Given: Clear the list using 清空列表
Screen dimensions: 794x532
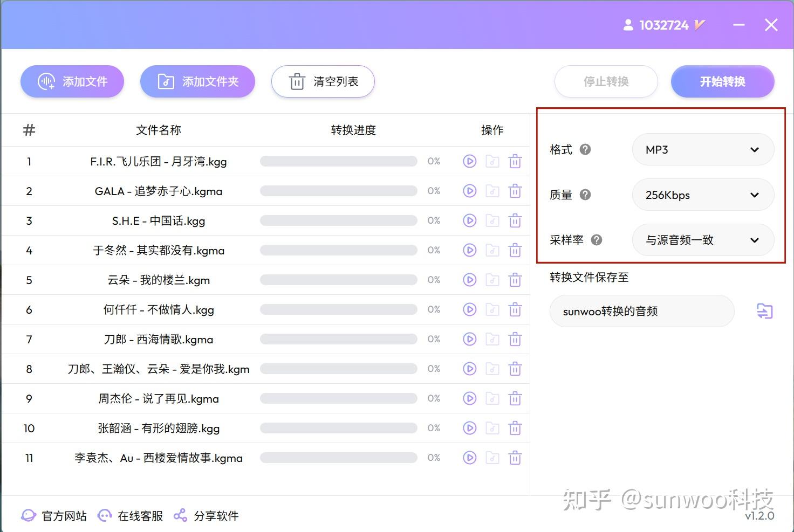Looking at the screenshot, I should click(x=323, y=81).
